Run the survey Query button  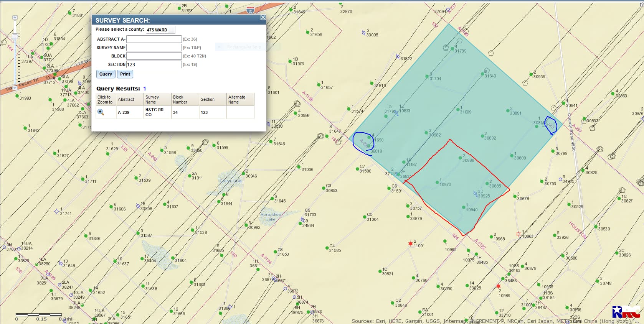(106, 74)
